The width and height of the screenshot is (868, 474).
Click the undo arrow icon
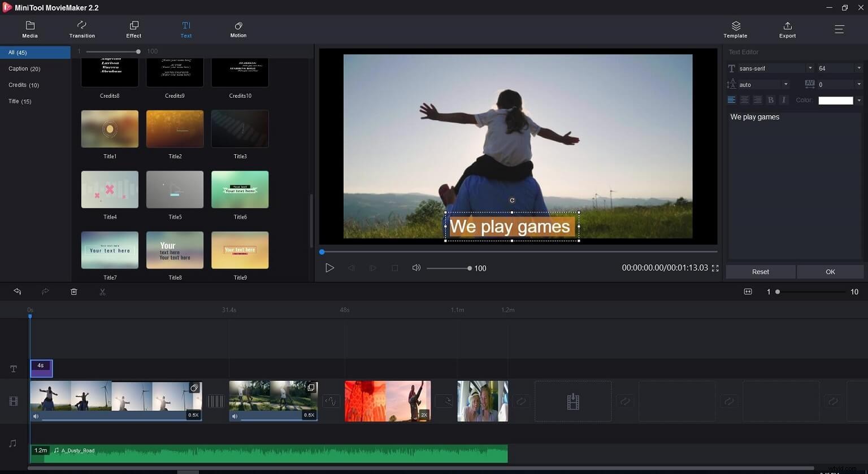coord(18,292)
